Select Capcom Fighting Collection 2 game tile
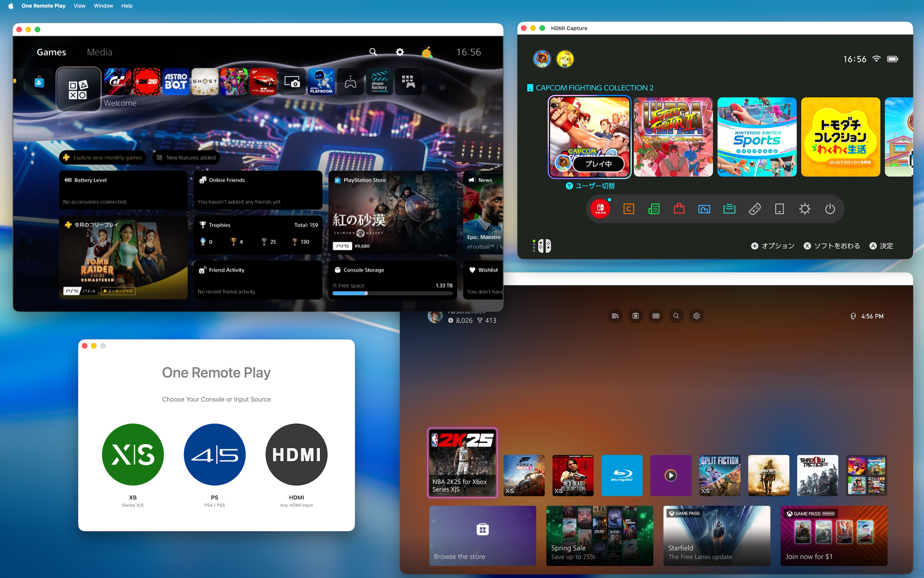 (589, 137)
